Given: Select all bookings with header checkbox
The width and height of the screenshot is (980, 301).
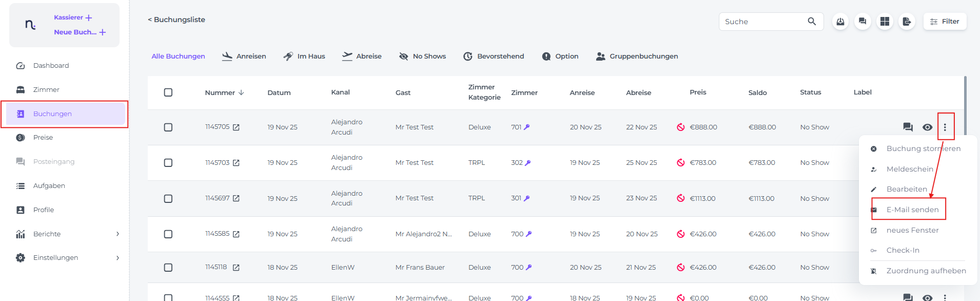Looking at the screenshot, I should click(x=168, y=92).
